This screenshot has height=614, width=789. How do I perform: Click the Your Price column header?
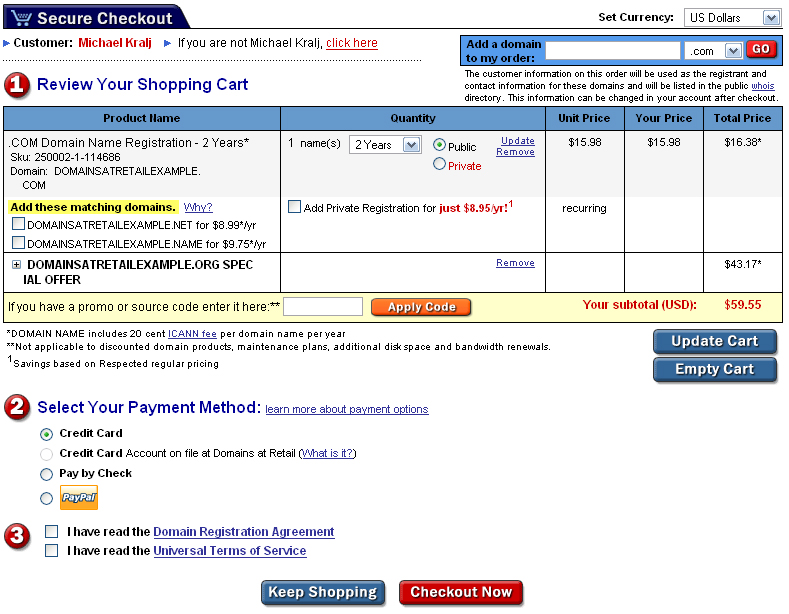click(664, 118)
